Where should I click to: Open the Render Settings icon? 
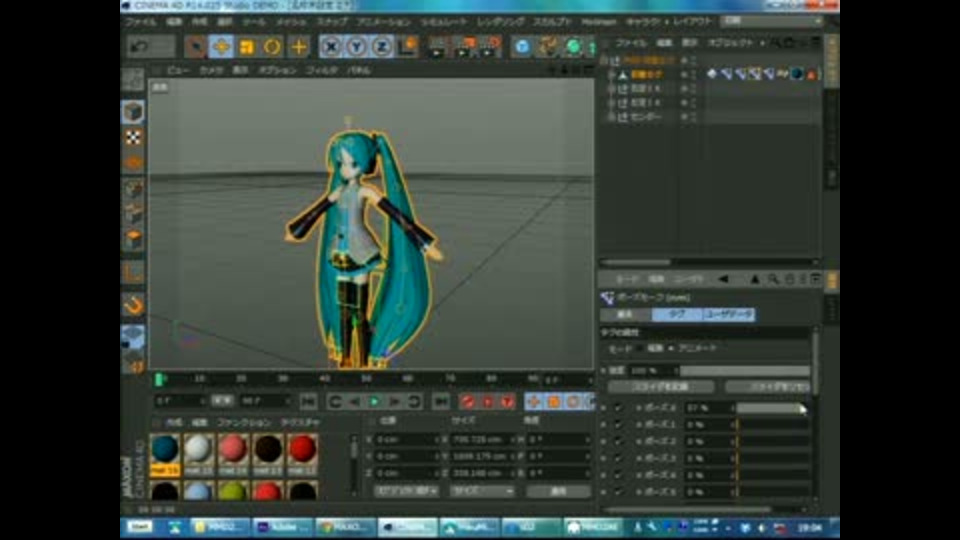pyautogui.click(x=490, y=47)
